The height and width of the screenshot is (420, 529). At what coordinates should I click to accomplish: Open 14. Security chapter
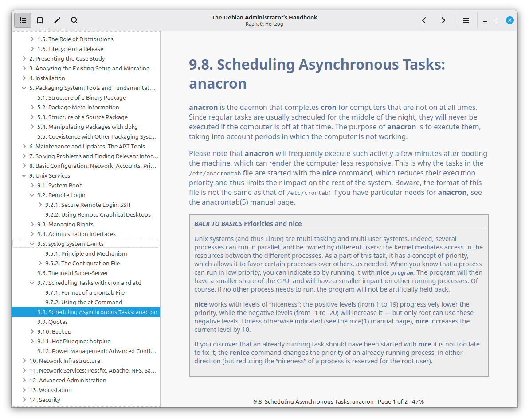click(x=86, y=400)
